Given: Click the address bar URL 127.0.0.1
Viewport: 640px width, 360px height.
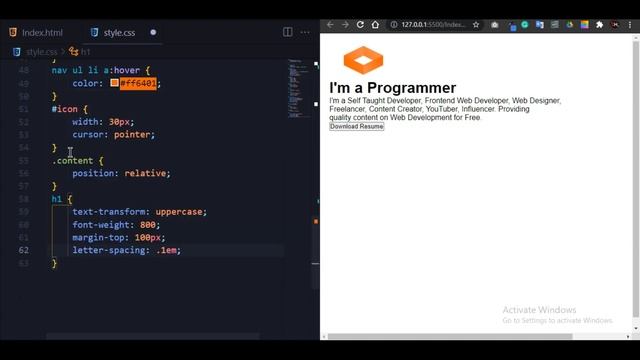Looking at the screenshot, I should 433,25.
